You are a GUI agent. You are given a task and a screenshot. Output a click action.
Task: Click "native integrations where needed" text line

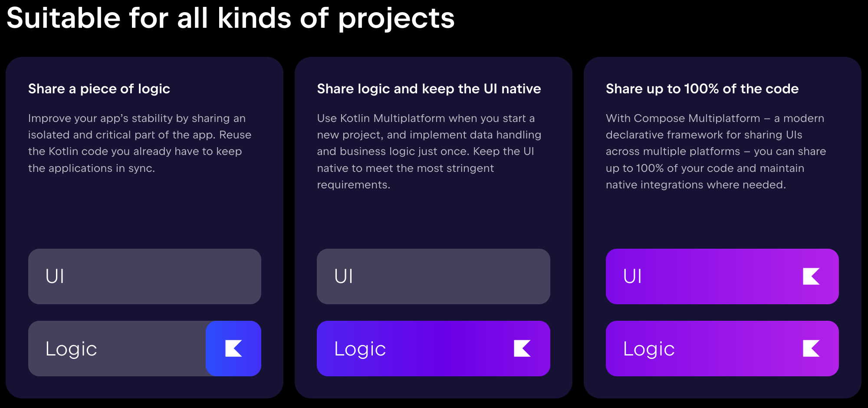coord(695,185)
